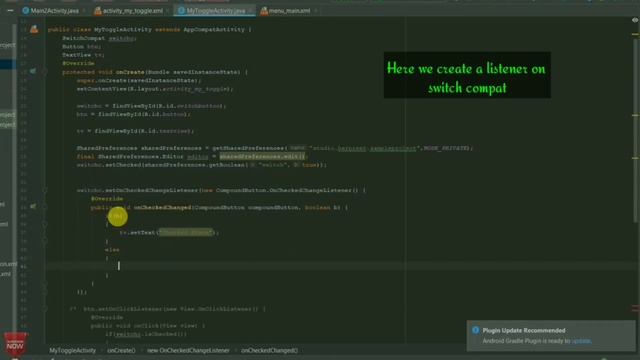This screenshot has height=360, width=640.
Task: Click the public void onClick(View view) line
Action: (x=148, y=326)
